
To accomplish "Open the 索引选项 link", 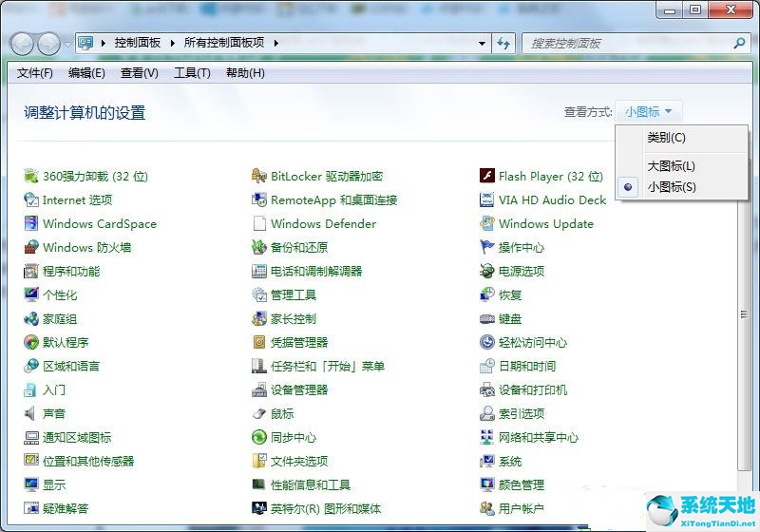I will point(522,414).
